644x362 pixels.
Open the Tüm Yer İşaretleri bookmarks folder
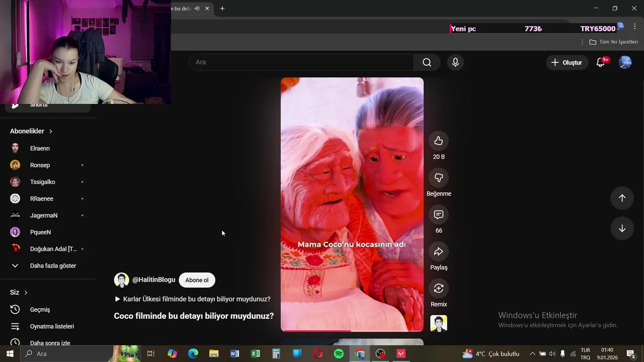pyautogui.click(x=614, y=42)
